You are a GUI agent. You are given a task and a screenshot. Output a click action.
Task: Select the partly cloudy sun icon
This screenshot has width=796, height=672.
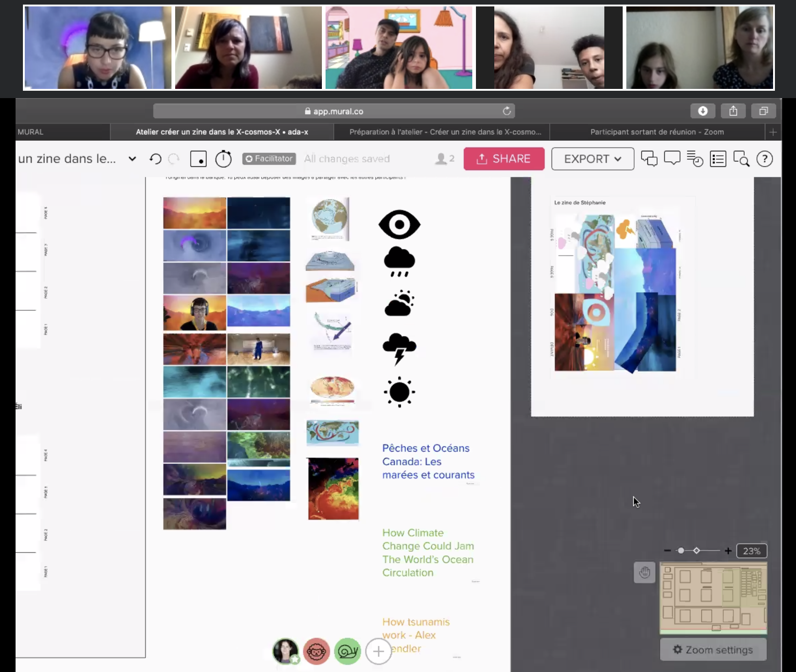(399, 303)
